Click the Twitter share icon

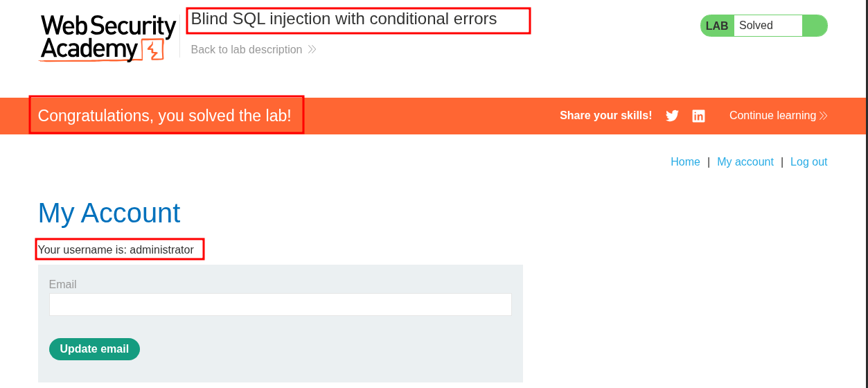[672, 116]
